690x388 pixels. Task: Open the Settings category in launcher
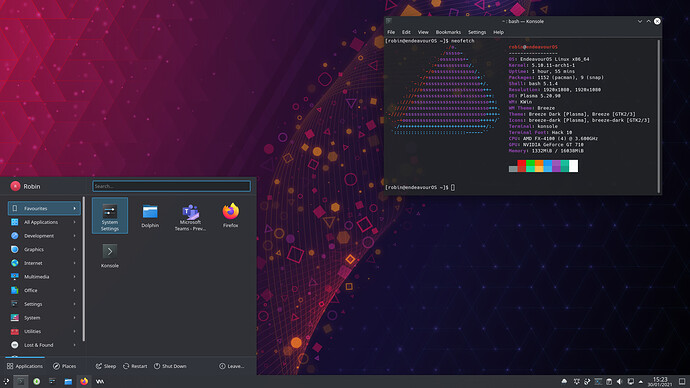click(x=44, y=304)
